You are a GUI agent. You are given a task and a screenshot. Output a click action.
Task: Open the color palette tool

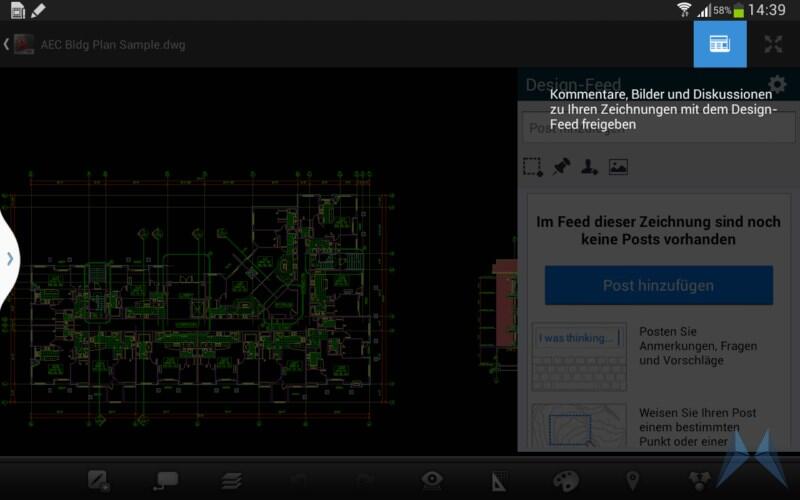click(566, 480)
